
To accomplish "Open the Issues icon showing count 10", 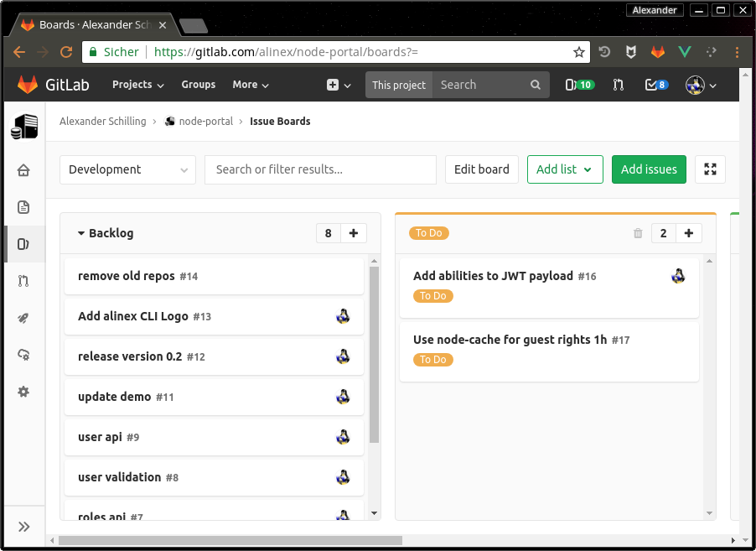I will 579,85.
